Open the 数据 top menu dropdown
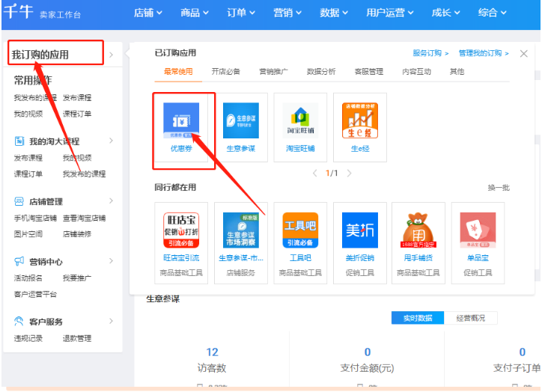The height and width of the screenshot is (392, 548). [334, 13]
